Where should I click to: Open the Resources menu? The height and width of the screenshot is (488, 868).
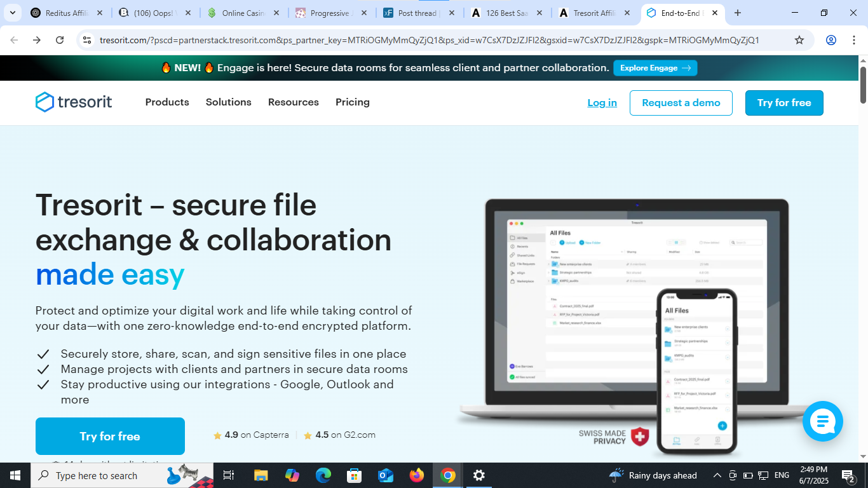coord(294,102)
